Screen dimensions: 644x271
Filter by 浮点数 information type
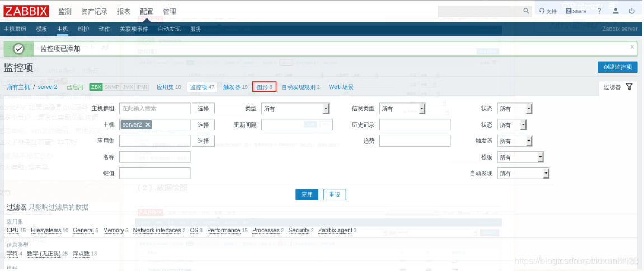click(81, 254)
